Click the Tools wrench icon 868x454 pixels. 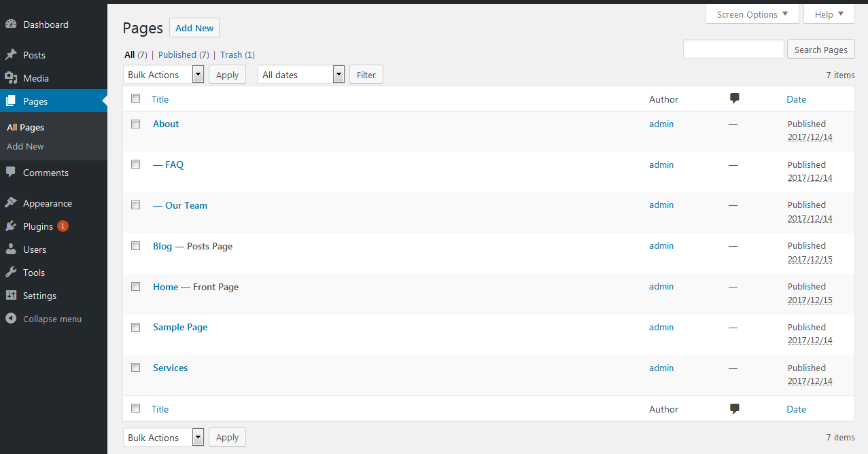[11, 273]
